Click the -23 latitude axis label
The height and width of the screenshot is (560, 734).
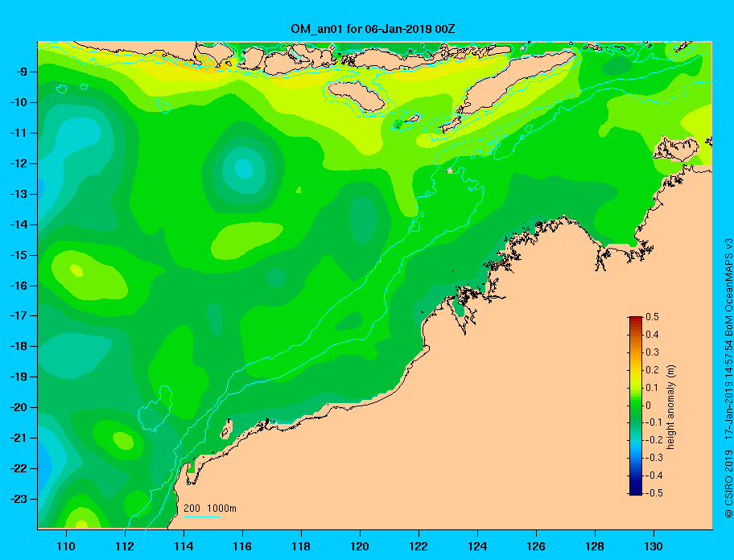point(17,499)
